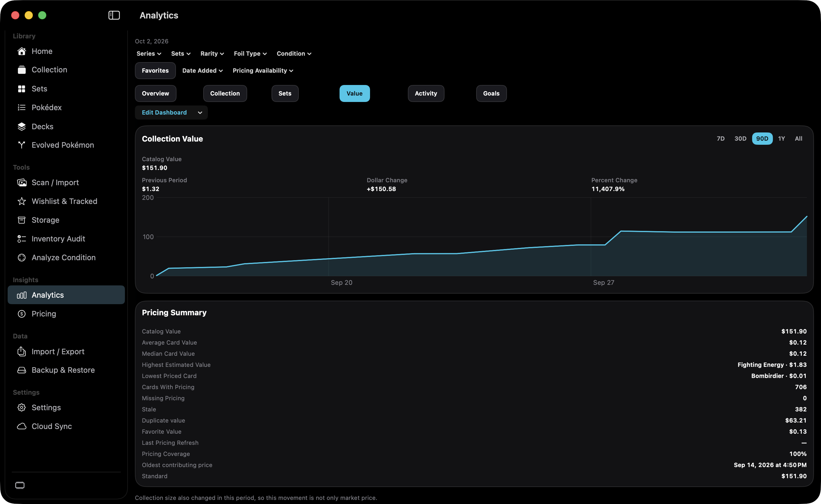Screen dimensions: 821x504
Task: Expand the Foil Type dropdown
Action: tap(250, 54)
